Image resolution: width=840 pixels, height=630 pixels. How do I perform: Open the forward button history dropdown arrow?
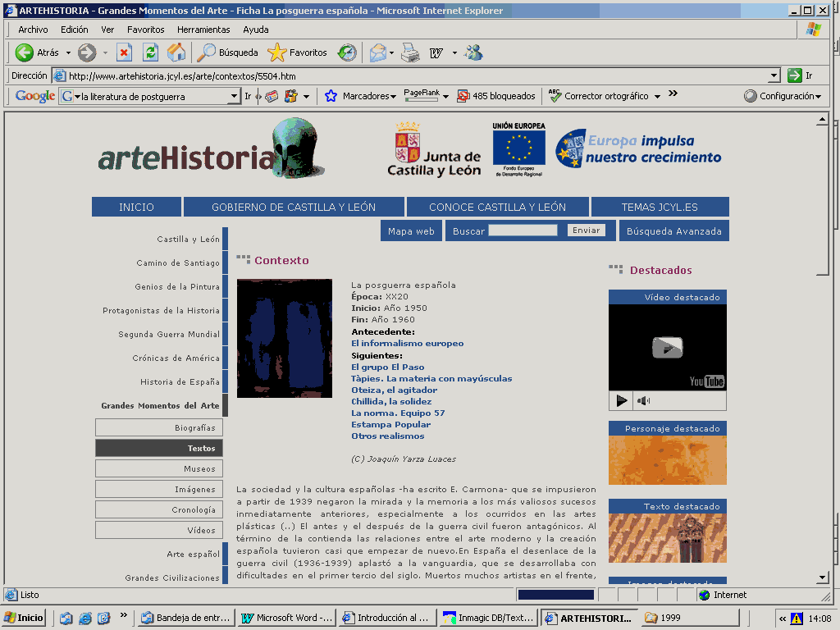coord(105,52)
